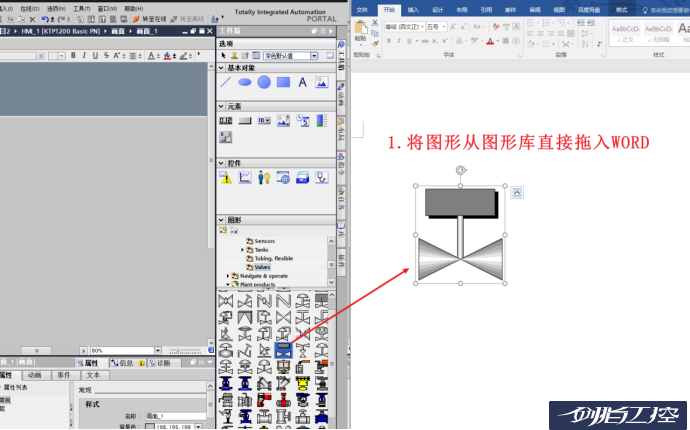Image resolution: width=690 pixels, height=430 pixels.
Task: Apply the 正文 style in Word
Action: 627,33
